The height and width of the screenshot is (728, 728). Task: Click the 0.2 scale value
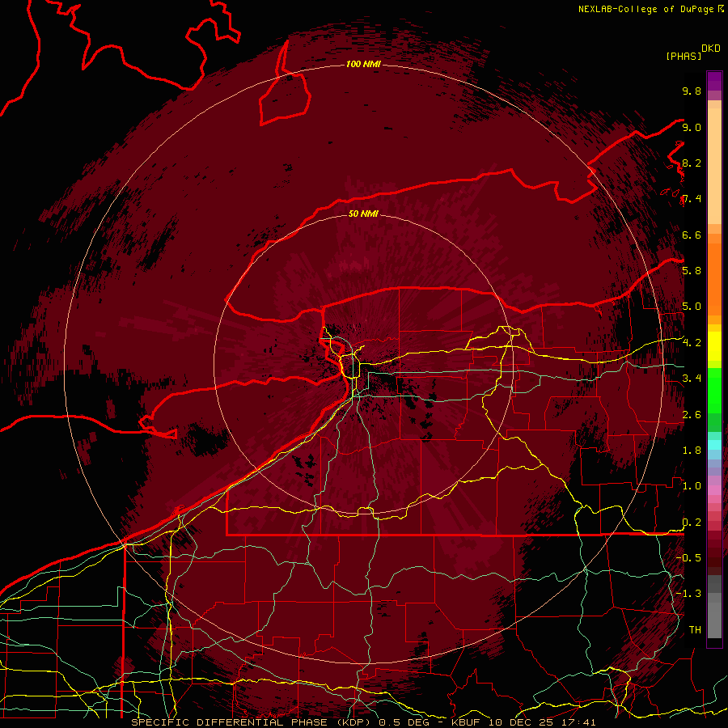pyautogui.click(x=692, y=522)
